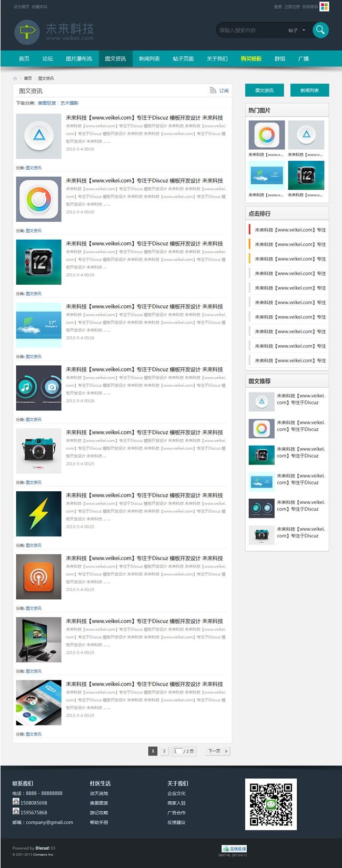Image resolution: width=342 pixels, height=868 pixels.
Task: Click current page 1 in pagination
Action: 153,751
